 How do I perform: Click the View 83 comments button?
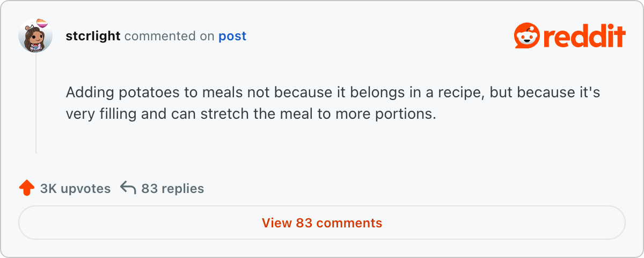(x=322, y=223)
